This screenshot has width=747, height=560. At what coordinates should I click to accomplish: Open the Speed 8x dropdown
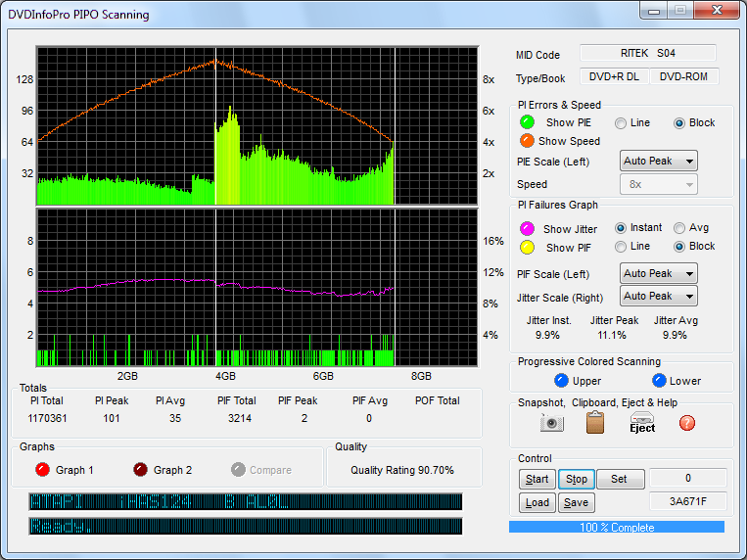[658, 184]
